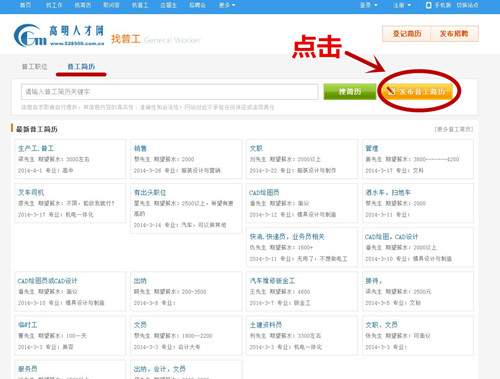The width and height of the screenshot is (500, 379).
Task: Open the 有出头职位 resume
Action: point(150,193)
